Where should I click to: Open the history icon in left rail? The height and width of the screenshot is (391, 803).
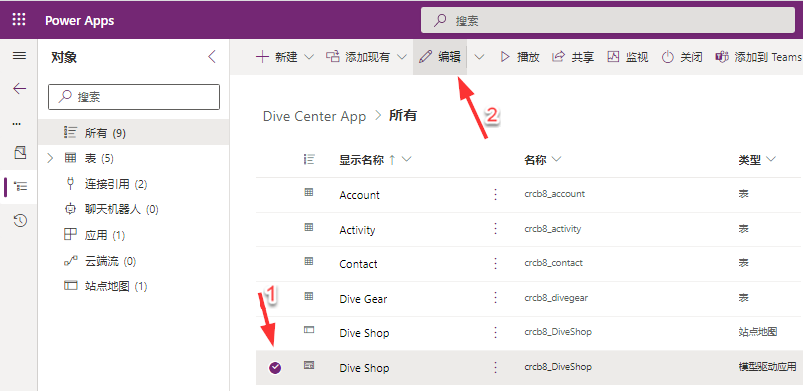[20, 221]
